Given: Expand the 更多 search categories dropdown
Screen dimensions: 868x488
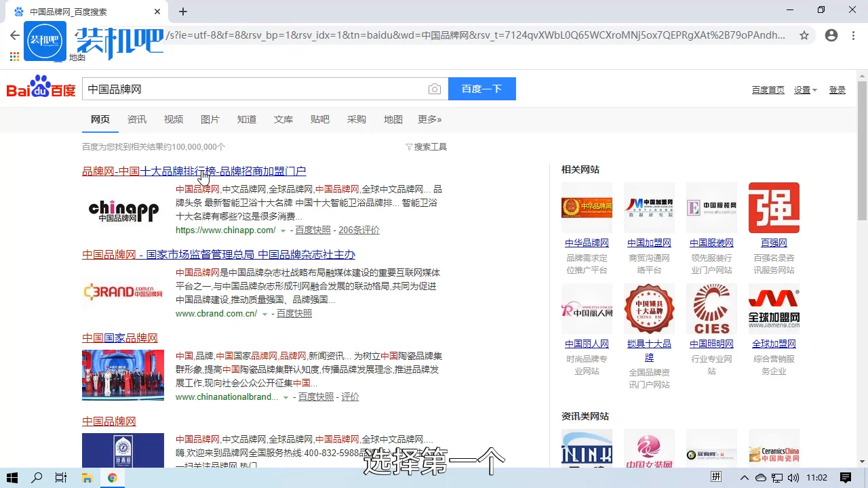Looking at the screenshot, I should 429,119.
